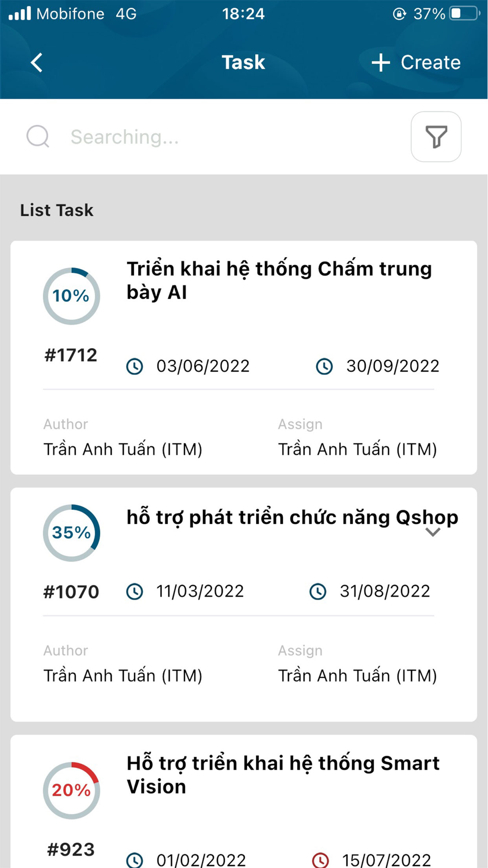Click the plus icon beside Create
The image size is (488, 868).
point(381,62)
